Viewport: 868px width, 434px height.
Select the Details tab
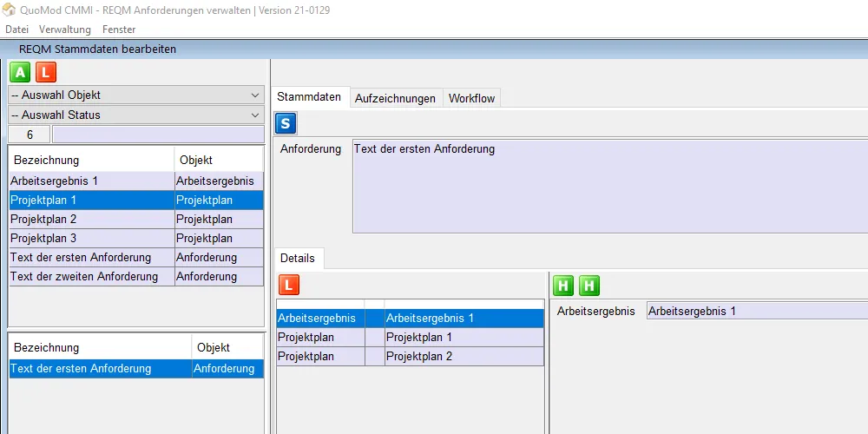click(x=298, y=259)
